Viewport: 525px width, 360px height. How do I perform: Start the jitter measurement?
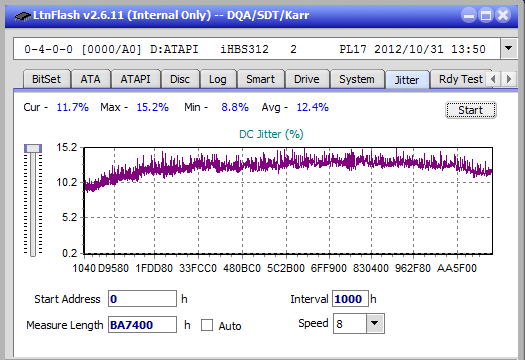click(x=471, y=110)
